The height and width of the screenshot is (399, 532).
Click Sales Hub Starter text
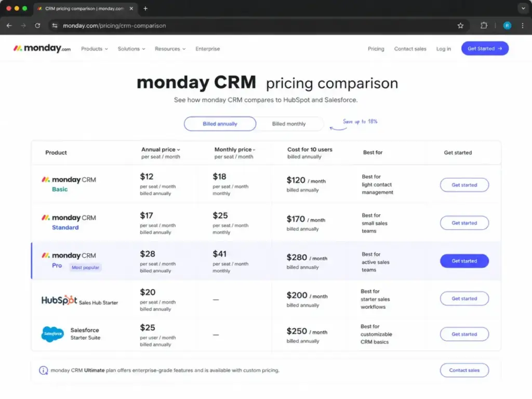pos(98,303)
